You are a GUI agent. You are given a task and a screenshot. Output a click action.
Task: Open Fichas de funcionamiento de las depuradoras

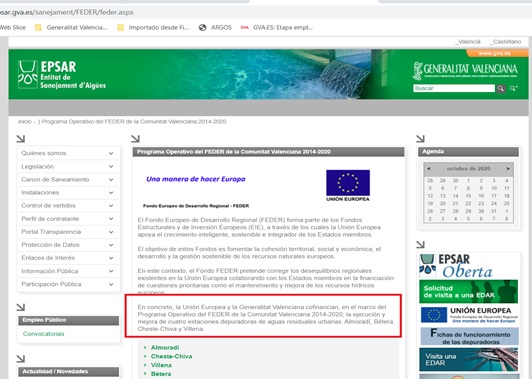(x=469, y=337)
